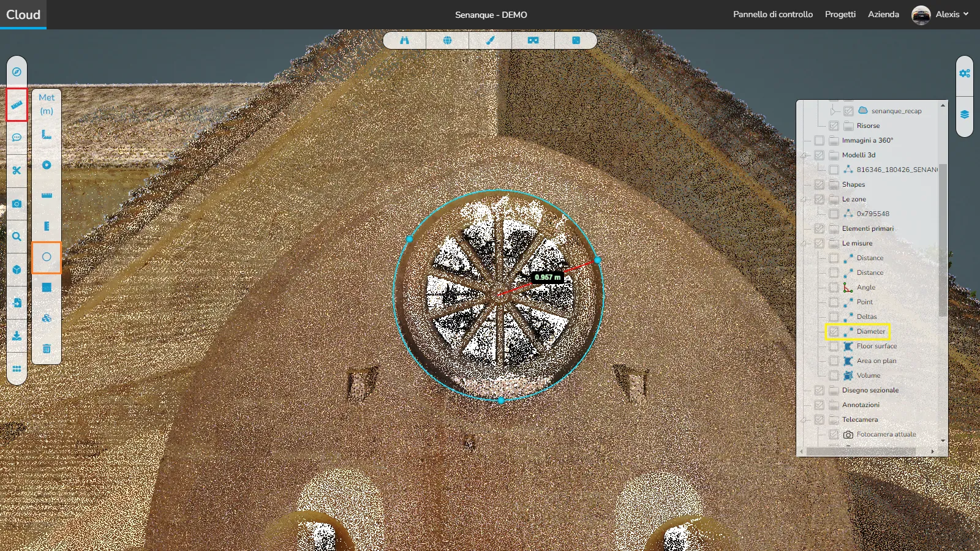
Task: Click the dice-like square icon in top toolbar
Action: [x=576, y=40]
